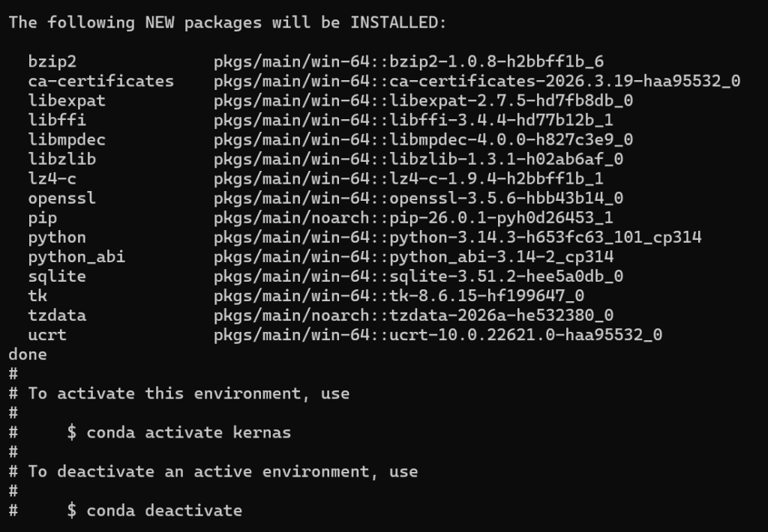
Task: Click the 'To activate this environment, use' line
Action: pos(188,393)
